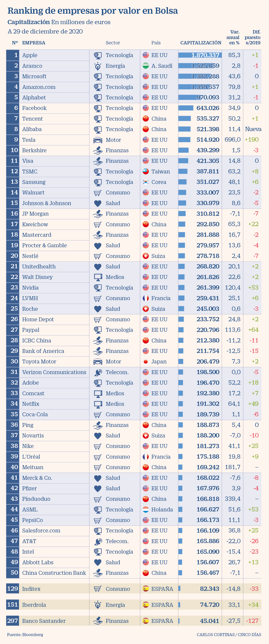Screen dimensions: 269x644
Task: Click the finance icon in Berkshire's row
Action: pyautogui.click(x=98, y=150)
